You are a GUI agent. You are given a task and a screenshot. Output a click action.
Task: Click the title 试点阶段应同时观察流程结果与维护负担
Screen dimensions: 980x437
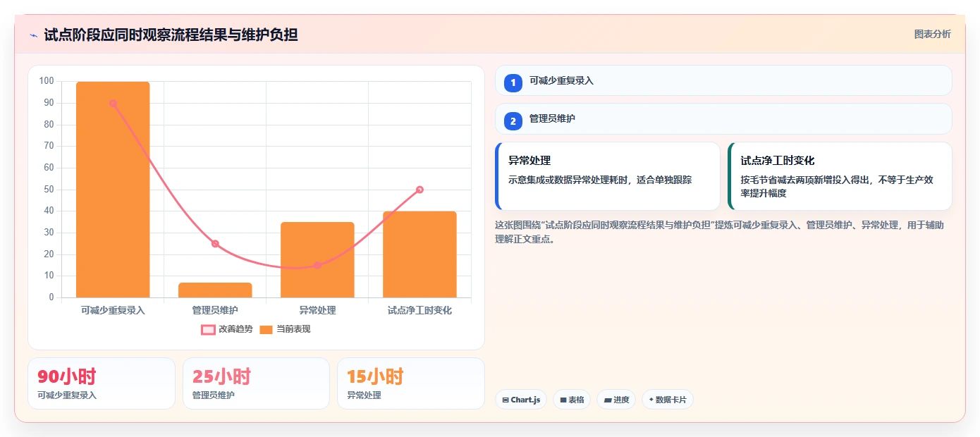click(171, 35)
